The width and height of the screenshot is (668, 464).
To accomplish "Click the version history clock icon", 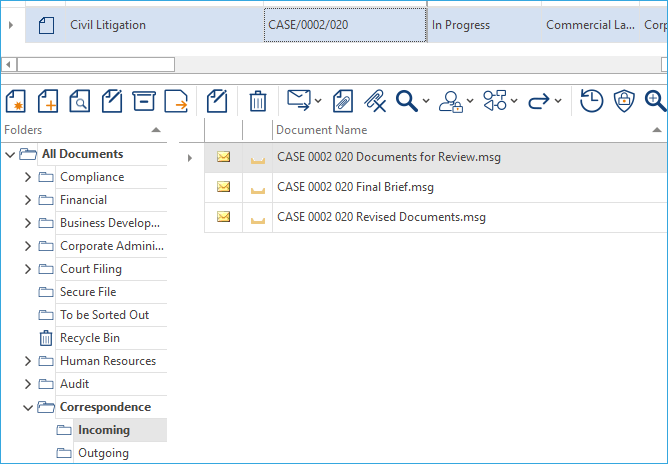I will click(x=592, y=101).
